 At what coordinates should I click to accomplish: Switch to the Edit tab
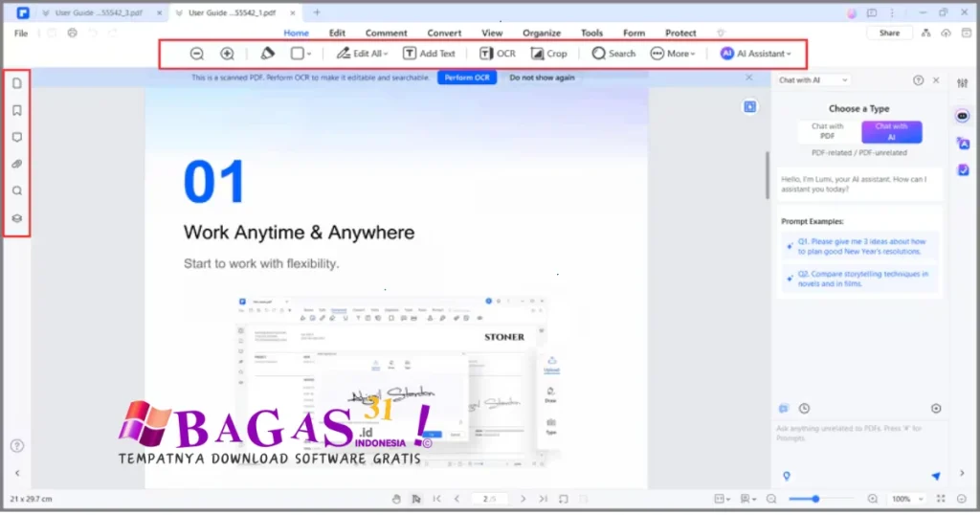tap(337, 34)
